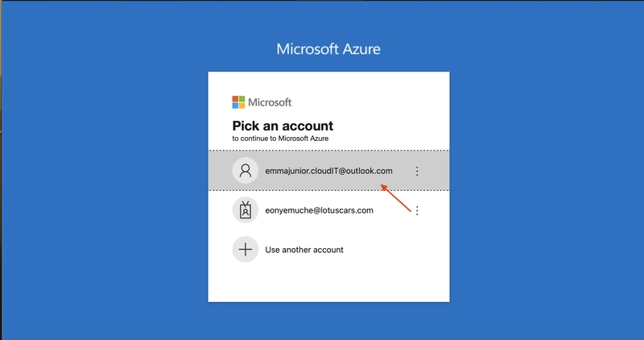The image size is (644, 340).
Task: Open options menu for emmajunior.cloudIT@outlook.com
Action: point(417,171)
